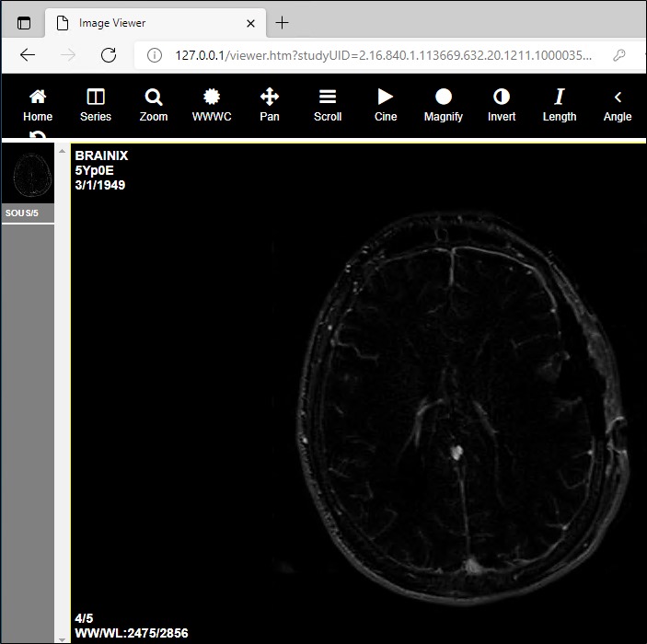Click the BRAINIX series thumbnail
The height and width of the screenshot is (644, 647).
(x=28, y=177)
